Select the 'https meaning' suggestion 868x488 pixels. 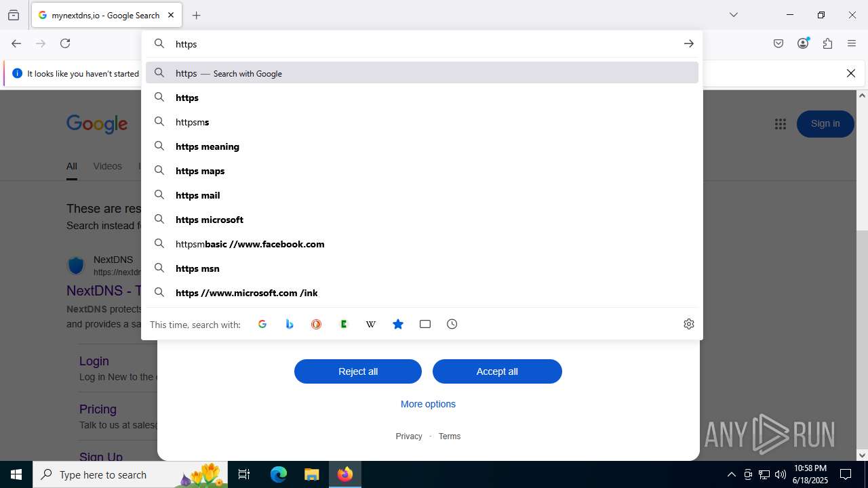click(x=422, y=146)
